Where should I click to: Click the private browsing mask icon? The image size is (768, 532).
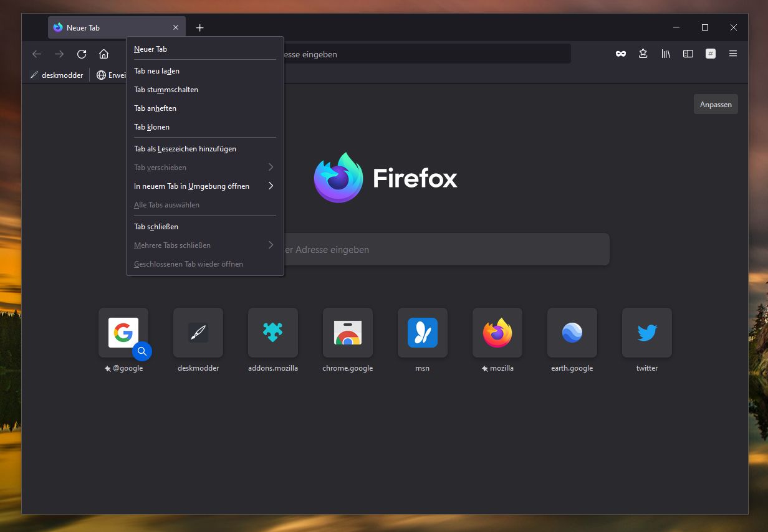[x=621, y=54]
